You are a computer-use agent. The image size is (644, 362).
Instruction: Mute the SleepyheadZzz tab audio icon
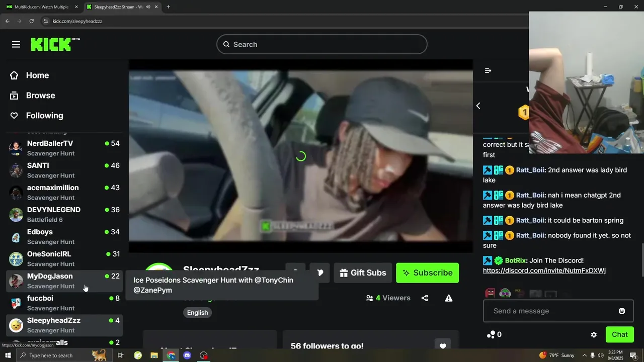click(148, 7)
